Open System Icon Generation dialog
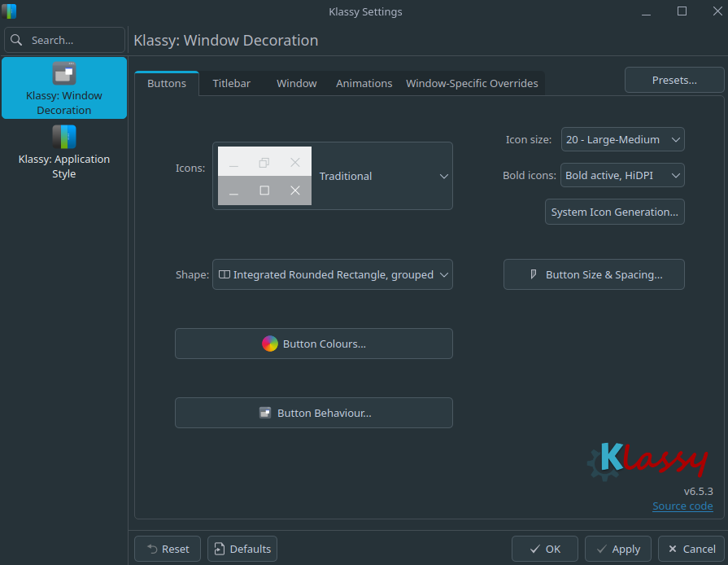This screenshot has width=728, height=565. coord(614,212)
